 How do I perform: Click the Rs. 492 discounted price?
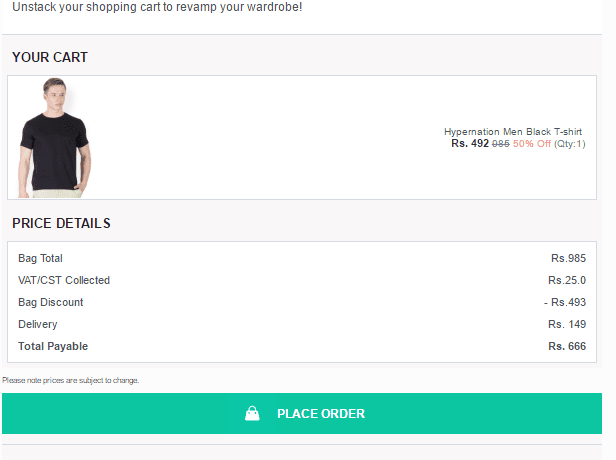(x=470, y=144)
